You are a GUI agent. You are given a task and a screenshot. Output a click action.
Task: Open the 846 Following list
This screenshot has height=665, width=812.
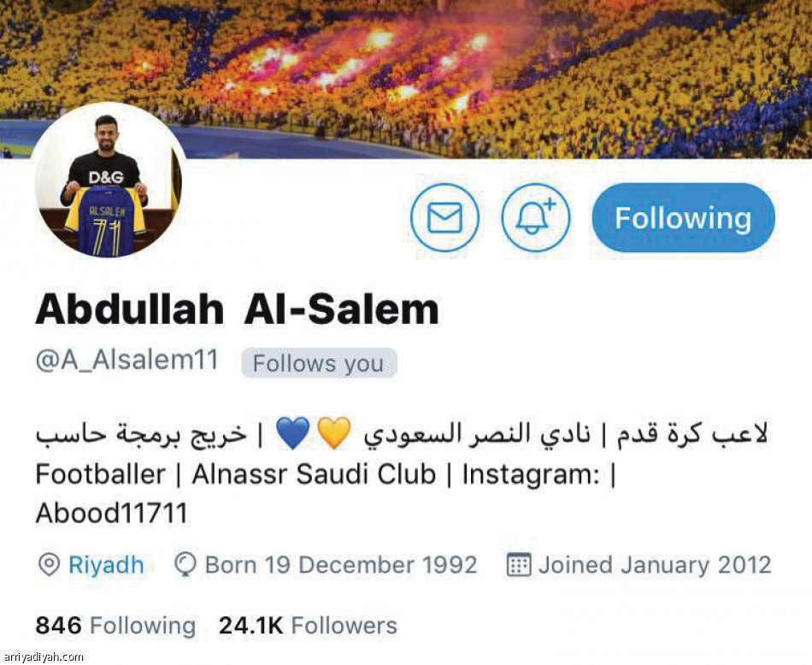(115, 625)
